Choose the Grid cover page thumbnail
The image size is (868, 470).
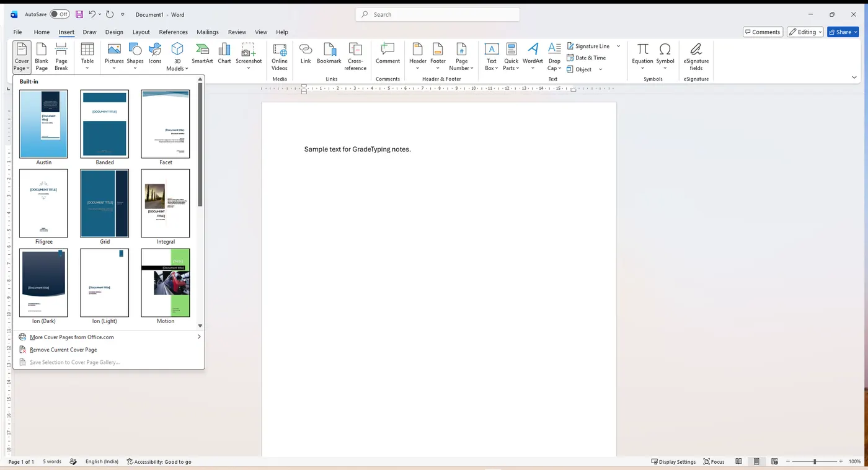pos(104,203)
